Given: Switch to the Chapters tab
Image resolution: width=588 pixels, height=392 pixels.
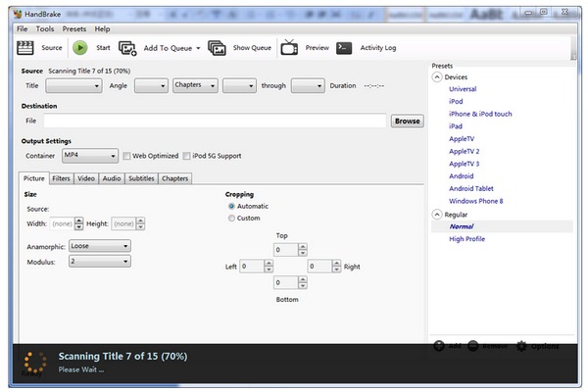Looking at the screenshot, I should [174, 178].
